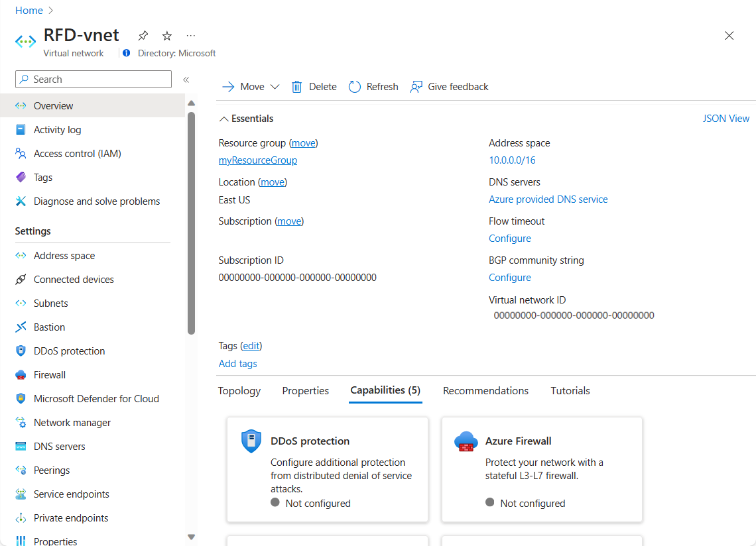Open Azure provided DNS service link
756x546 pixels.
[x=548, y=199]
